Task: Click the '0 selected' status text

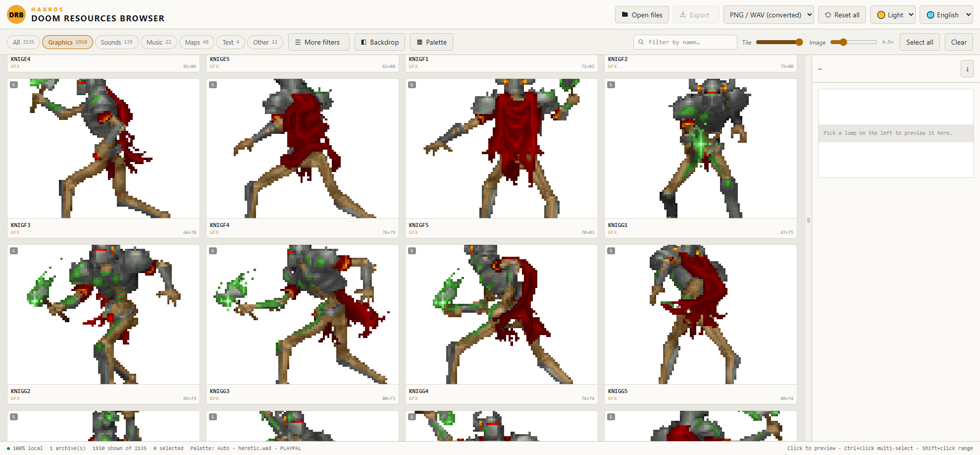Action: (x=168, y=448)
